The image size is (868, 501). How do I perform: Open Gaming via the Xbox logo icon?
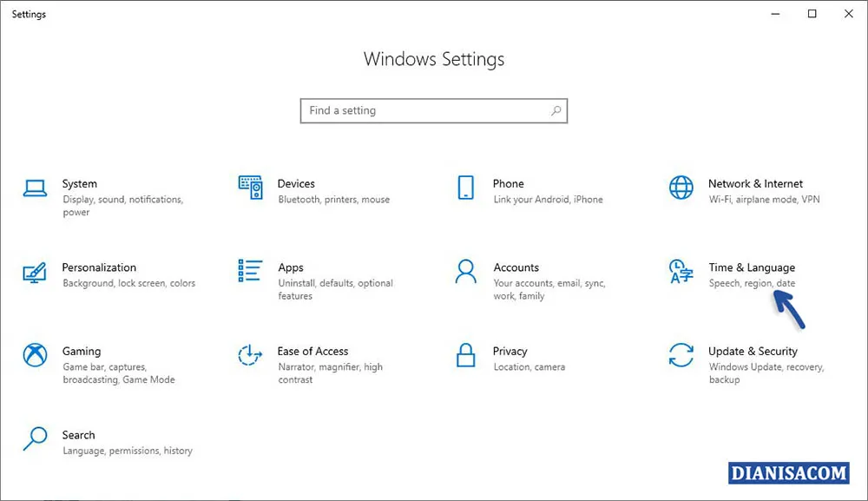(35, 356)
